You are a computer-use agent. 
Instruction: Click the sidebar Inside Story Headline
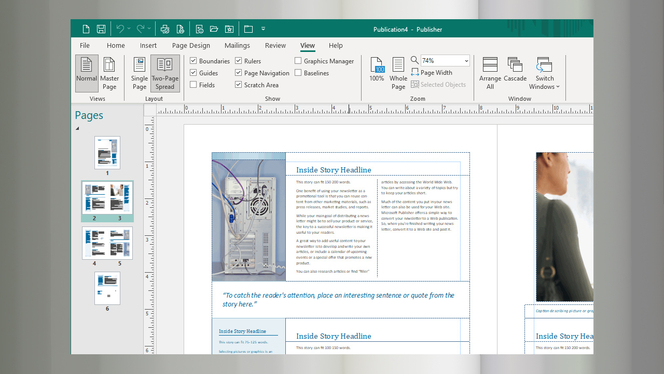pos(243,331)
